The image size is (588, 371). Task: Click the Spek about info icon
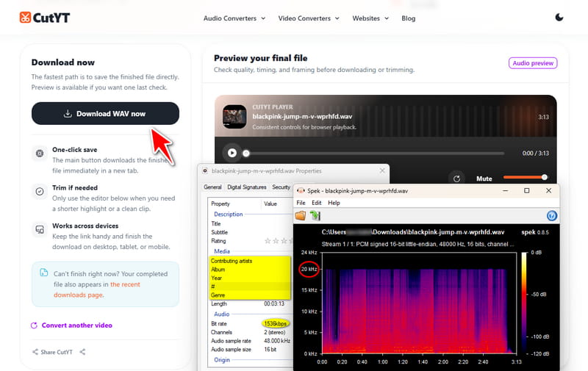pos(552,215)
